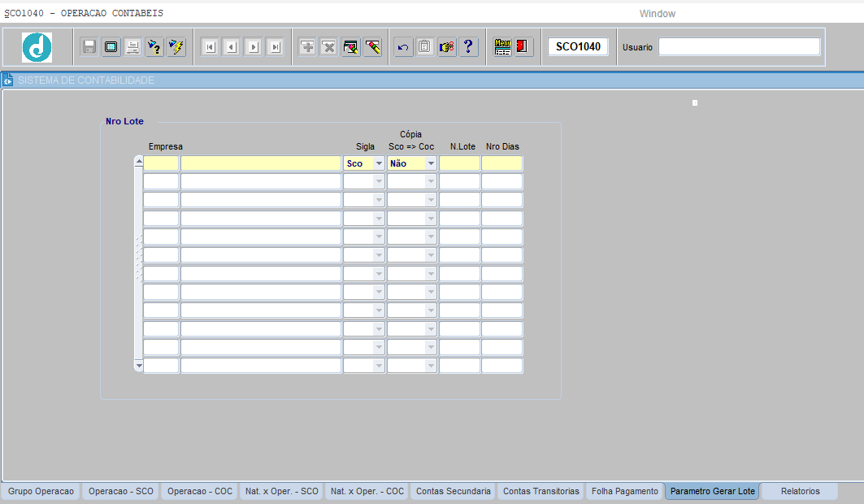Select the Folha Pagamento tab
The width and height of the screenshot is (864, 504).
[625, 491]
